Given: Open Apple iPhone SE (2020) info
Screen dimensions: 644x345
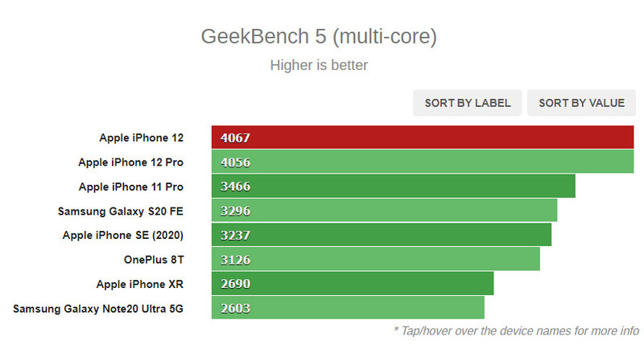Looking at the screenshot, I should 123,235.
